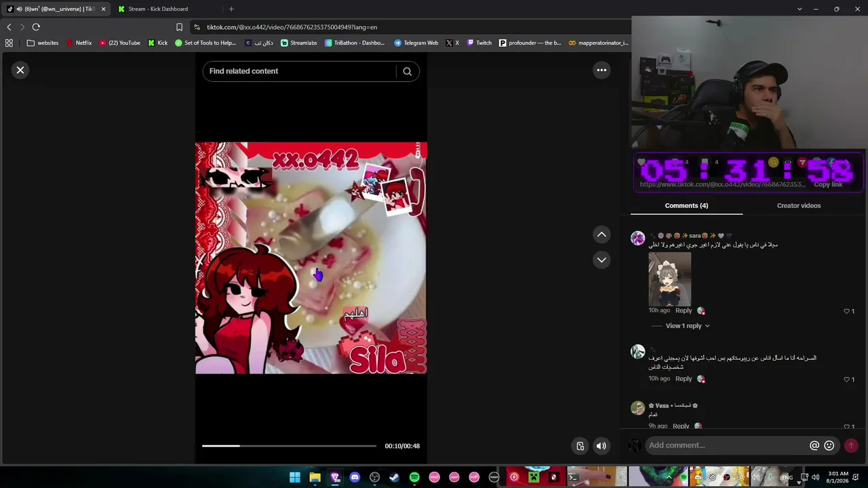Open sara's profile avatar
Screen dimensions: 868x488
(637, 238)
